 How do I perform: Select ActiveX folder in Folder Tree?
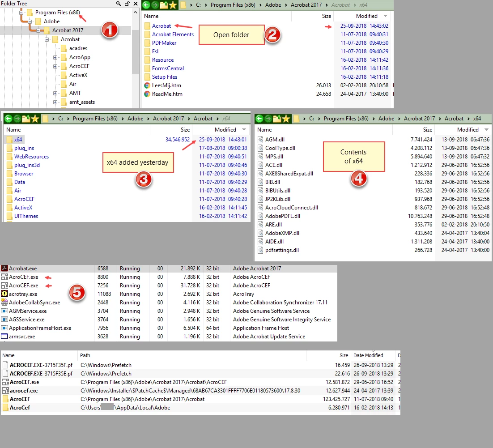[78, 75]
